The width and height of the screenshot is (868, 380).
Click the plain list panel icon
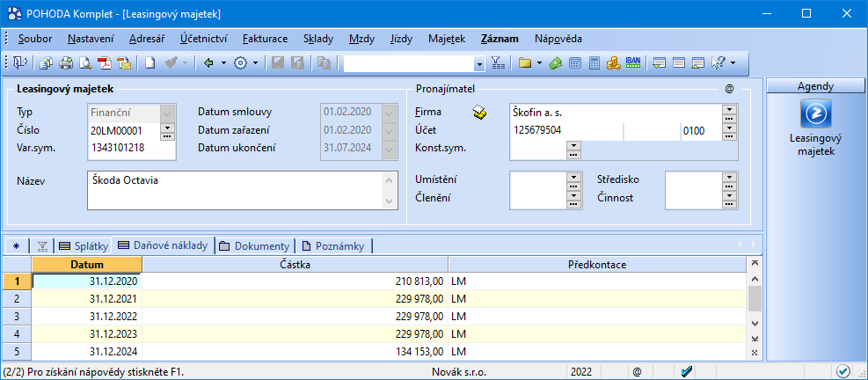click(x=679, y=63)
